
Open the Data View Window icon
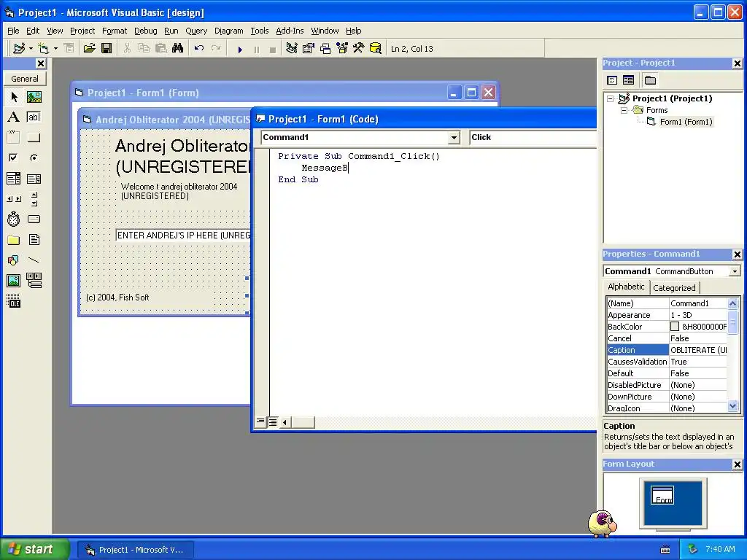[x=376, y=48]
